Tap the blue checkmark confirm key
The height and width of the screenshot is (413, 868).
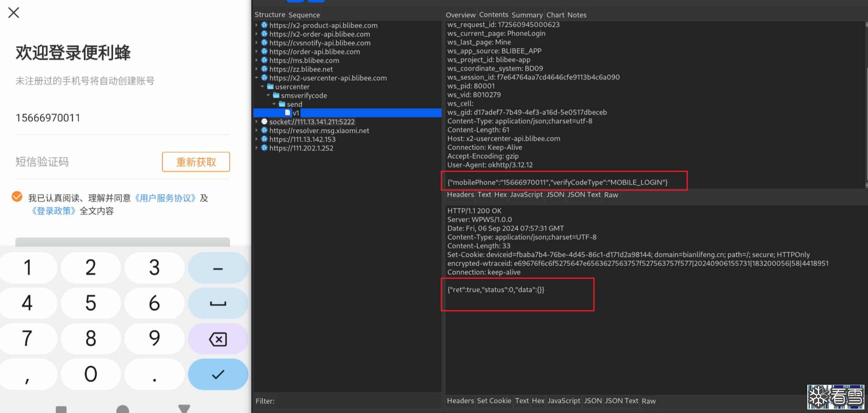218,374
